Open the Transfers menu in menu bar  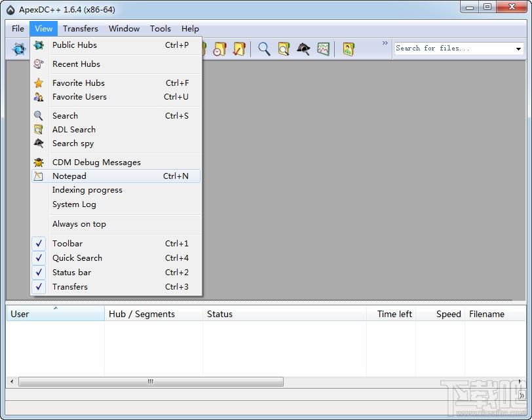click(81, 28)
